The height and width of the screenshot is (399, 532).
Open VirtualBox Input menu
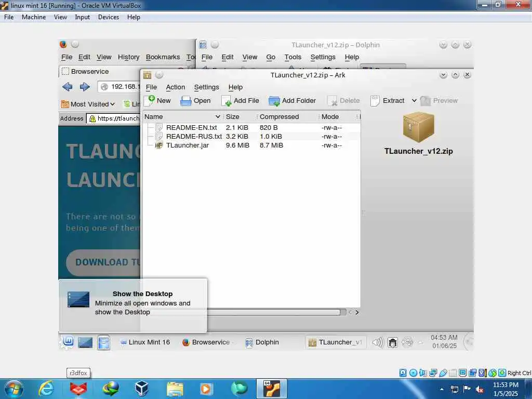[x=82, y=17]
